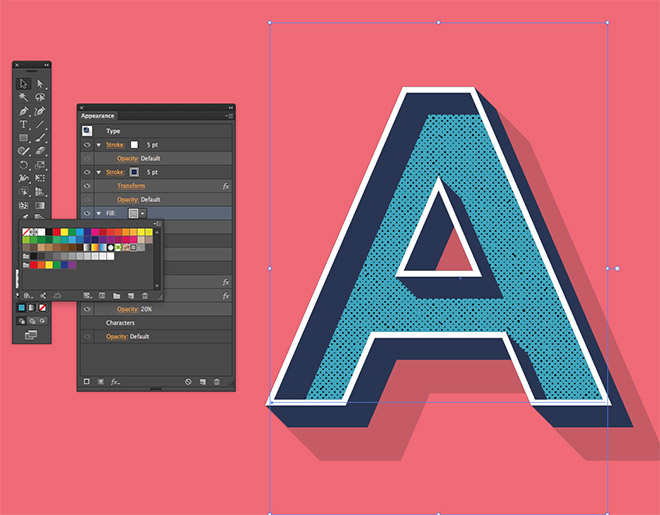Toggle visibility of Fill row
The image size is (660, 515).
pos(87,213)
